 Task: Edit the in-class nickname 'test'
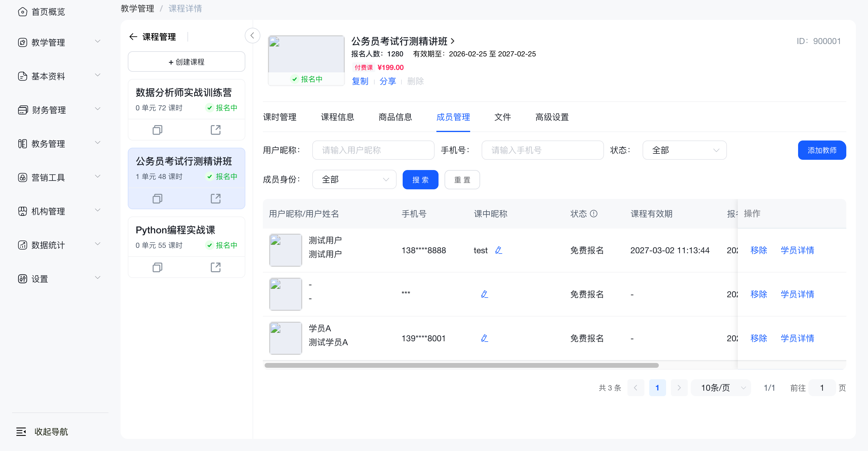499,251
